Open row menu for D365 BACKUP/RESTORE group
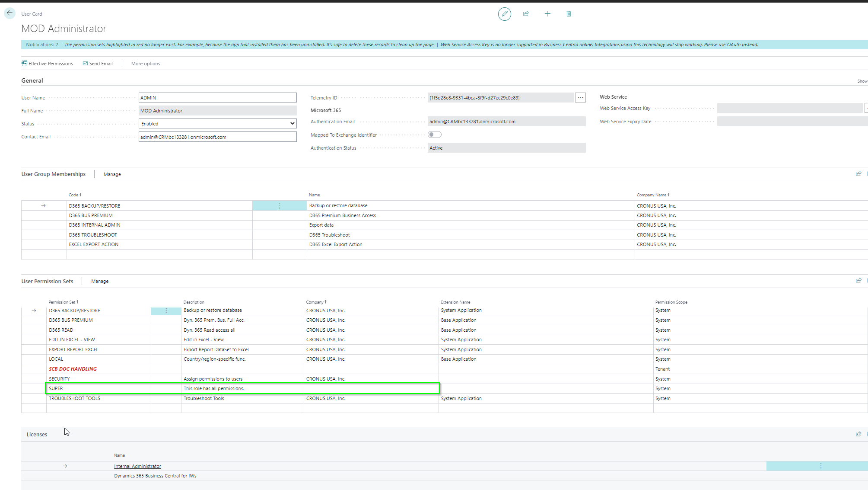This screenshot has height=490, width=868. [x=280, y=206]
